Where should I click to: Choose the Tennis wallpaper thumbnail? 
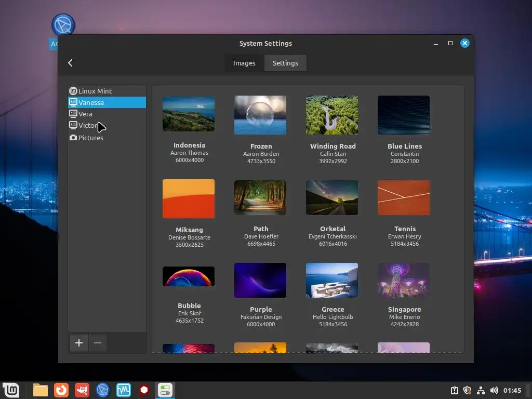404,197
